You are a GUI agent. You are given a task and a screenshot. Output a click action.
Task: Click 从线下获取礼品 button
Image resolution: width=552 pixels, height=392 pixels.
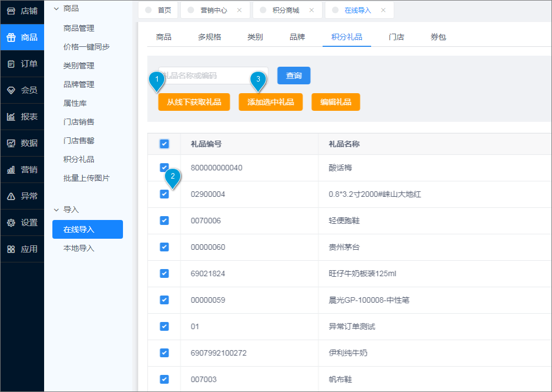pos(194,102)
